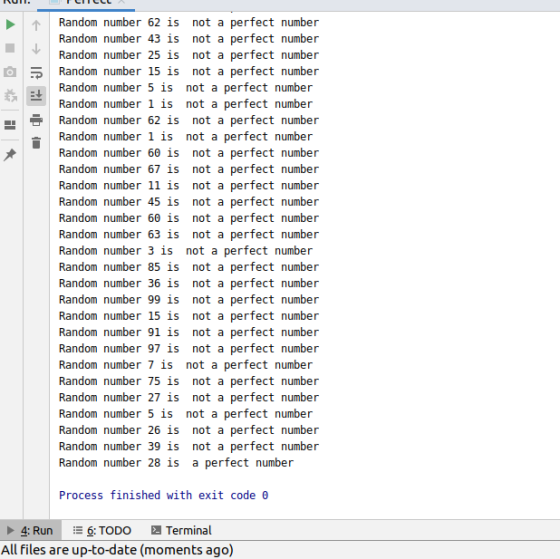Screen dimensions: 560x559
Task: Toggle soft-wrap in console output
Action: (36, 73)
